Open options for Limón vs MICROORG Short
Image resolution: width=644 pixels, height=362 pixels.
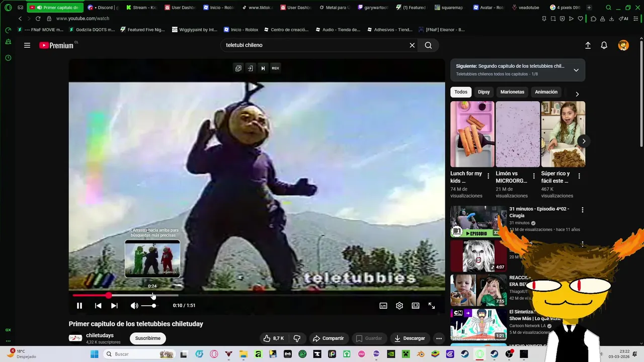533,176
